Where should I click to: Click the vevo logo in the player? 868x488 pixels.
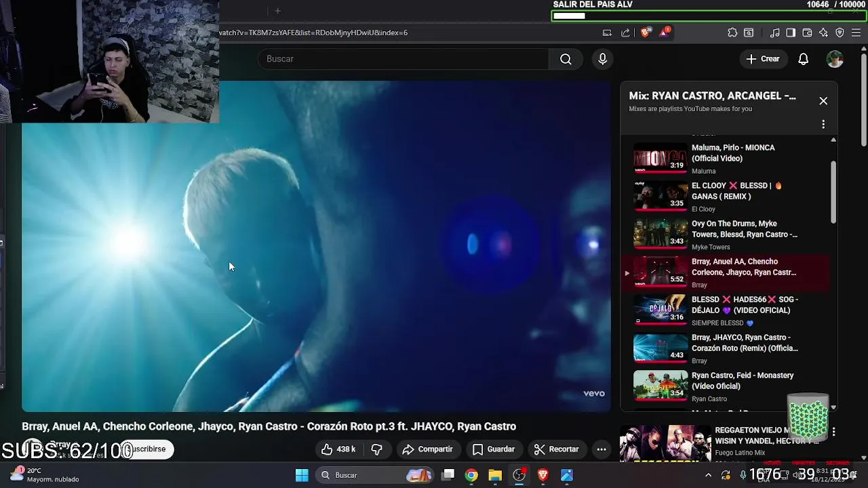pyautogui.click(x=593, y=394)
